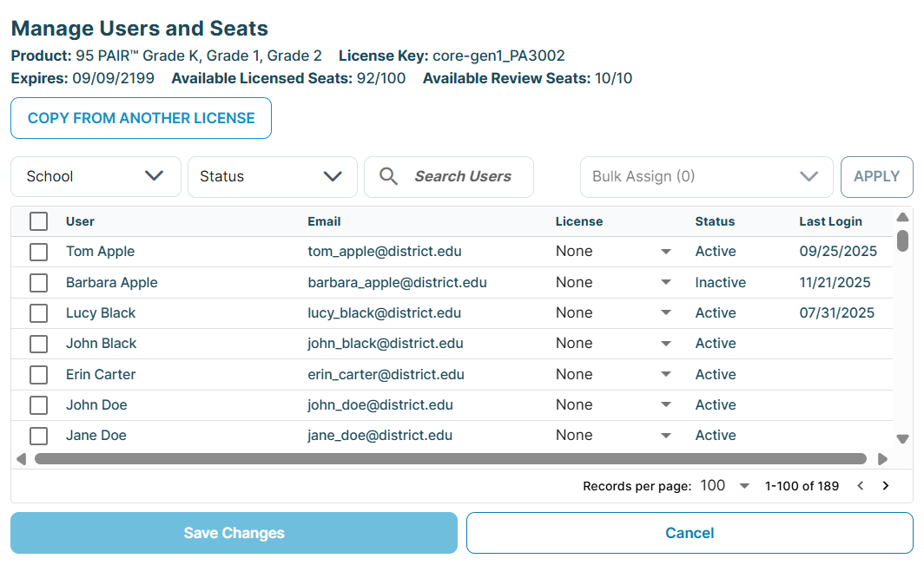Click the horizontal scroll-left arrow
This screenshot has width=924, height=565.
(21, 459)
